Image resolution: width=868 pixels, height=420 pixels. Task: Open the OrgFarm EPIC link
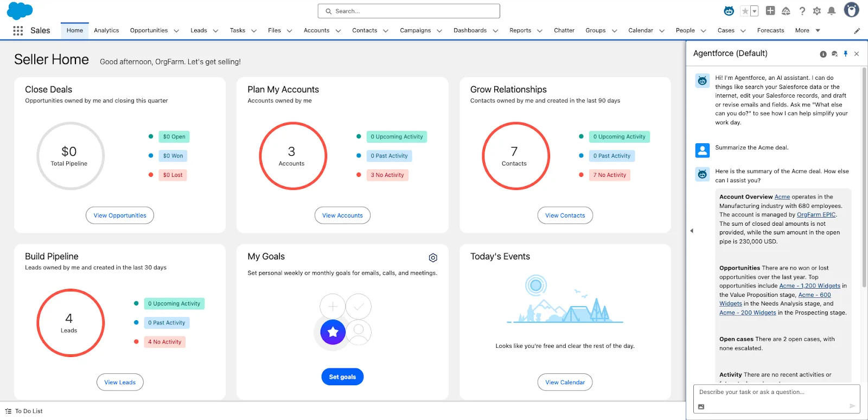click(816, 215)
